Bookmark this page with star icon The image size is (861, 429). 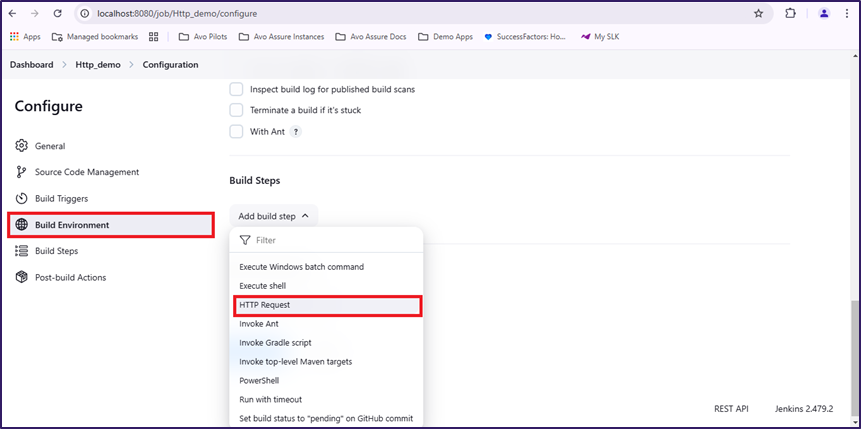click(x=758, y=14)
